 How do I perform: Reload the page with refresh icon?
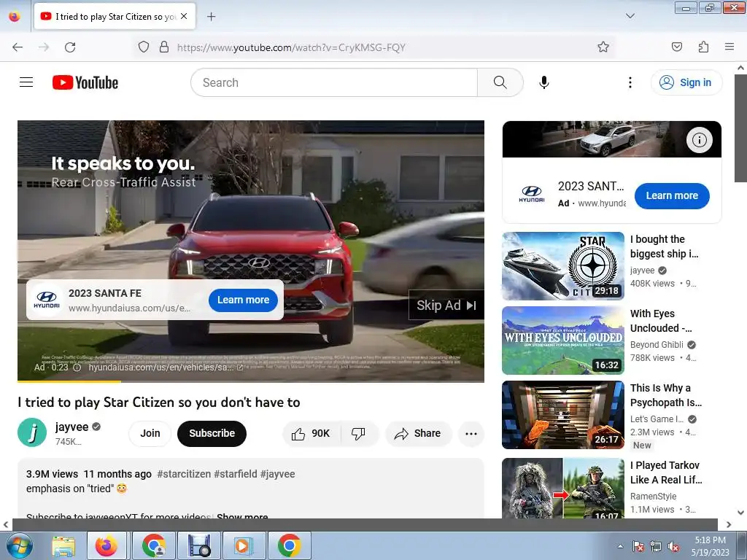[x=70, y=47]
